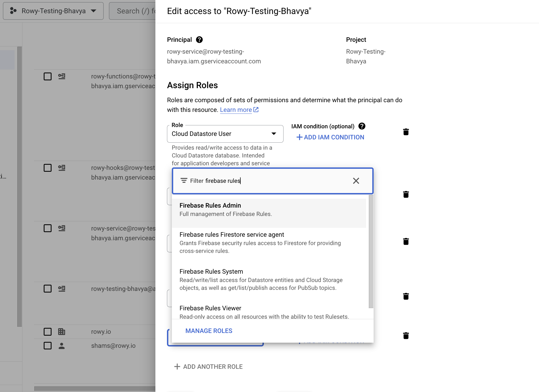Screen dimensions: 539x392
Task: Click the trash icon for the last role row
Action: [406, 336]
